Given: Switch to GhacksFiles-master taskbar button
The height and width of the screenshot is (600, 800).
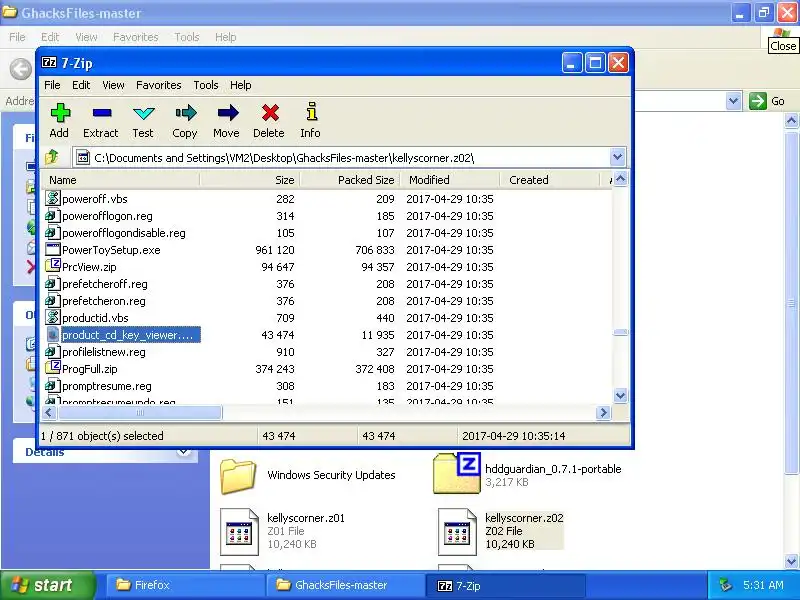Looking at the screenshot, I should (x=345, y=585).
